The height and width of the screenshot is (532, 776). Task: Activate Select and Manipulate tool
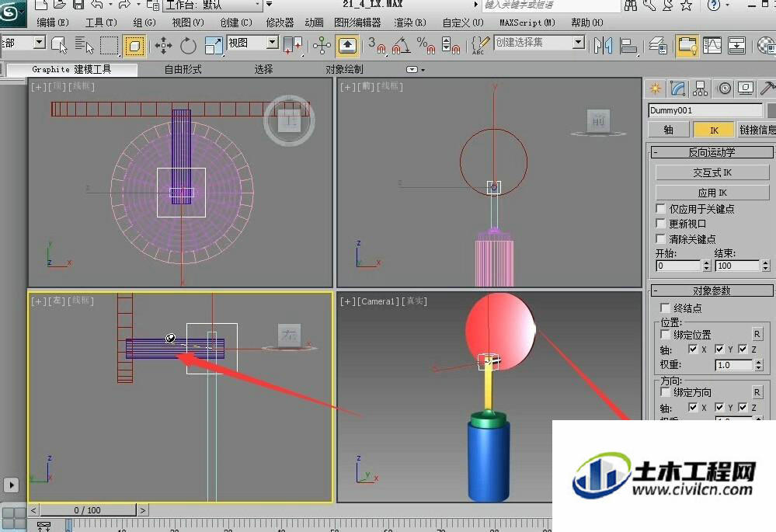click(x=322, y=46)
